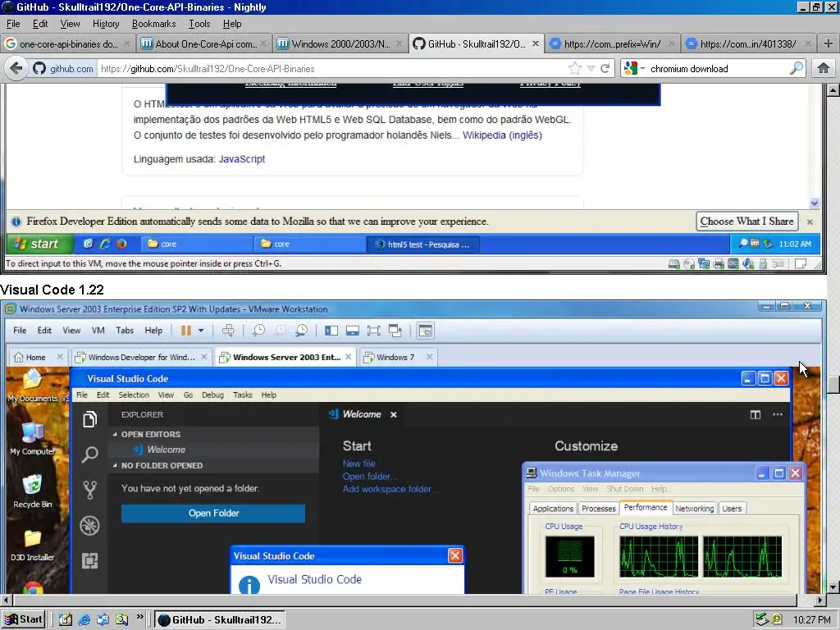Open the History menu
The image size is (840, 630).
[106, 24]
